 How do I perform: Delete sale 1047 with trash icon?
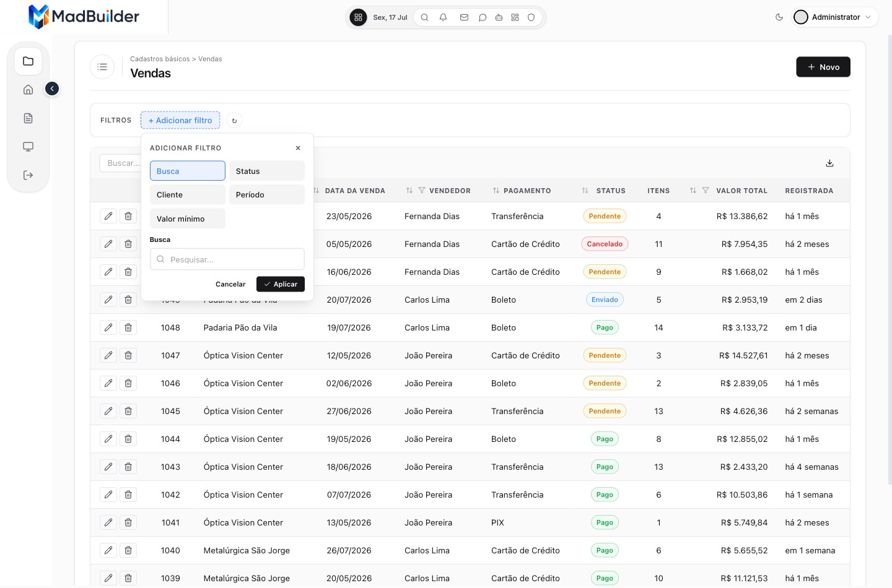pos(128,355)
